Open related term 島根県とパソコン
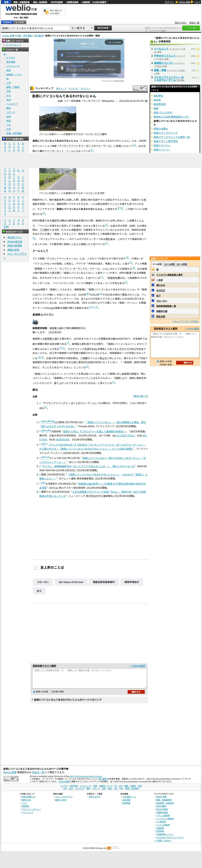The image size is (202, 868). [x=164, y=63]
